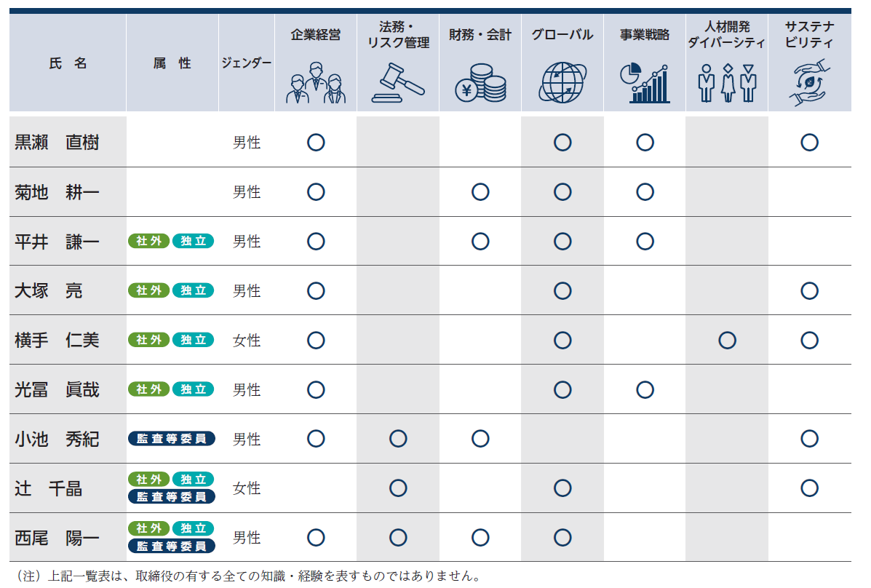Click 西尾 陽一's 財務・会計 circle

(480, 538)
